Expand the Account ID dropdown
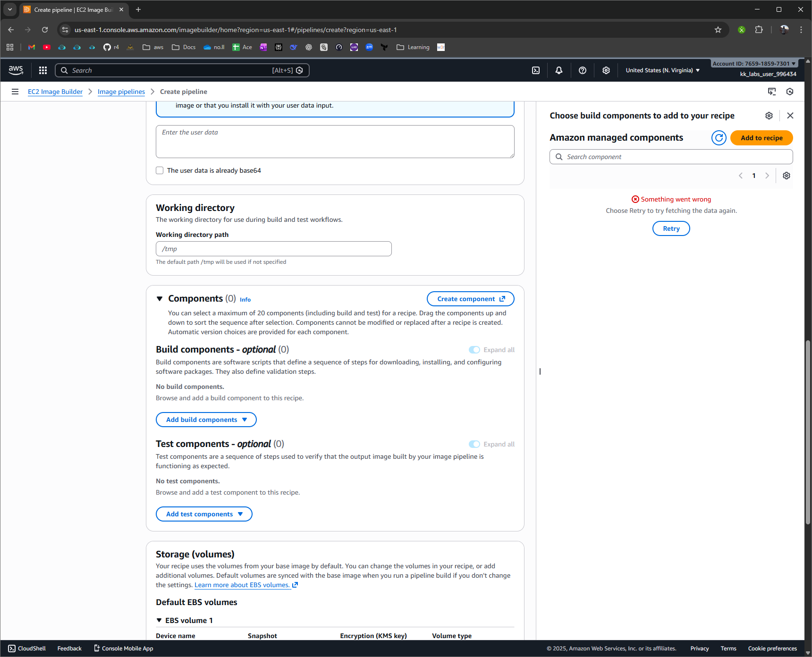The height and width of the screenshot is (657, 812). [754, 64]
